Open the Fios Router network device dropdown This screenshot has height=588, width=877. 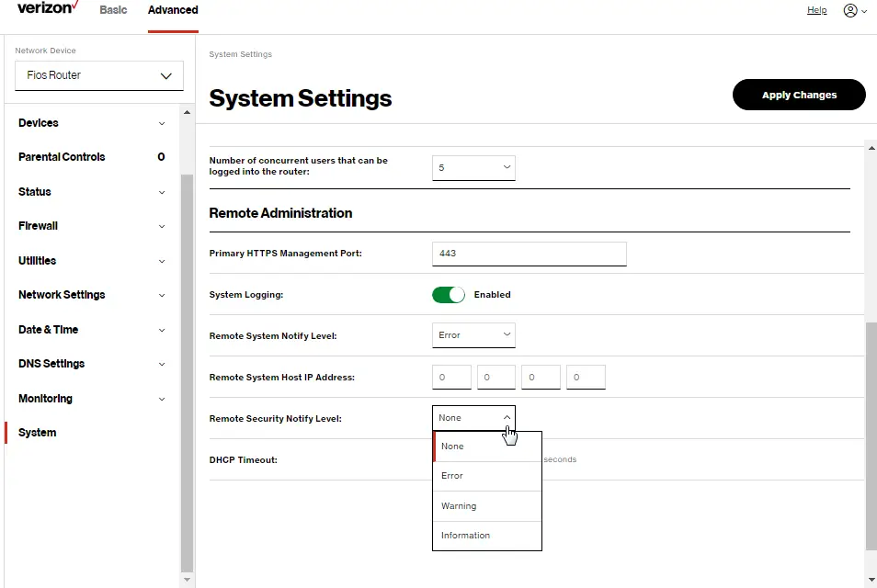[98, 75]
